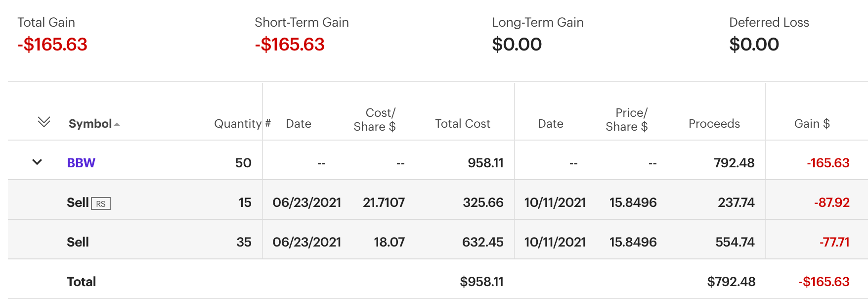Click the RS badge next to Sell

point(101,203)
